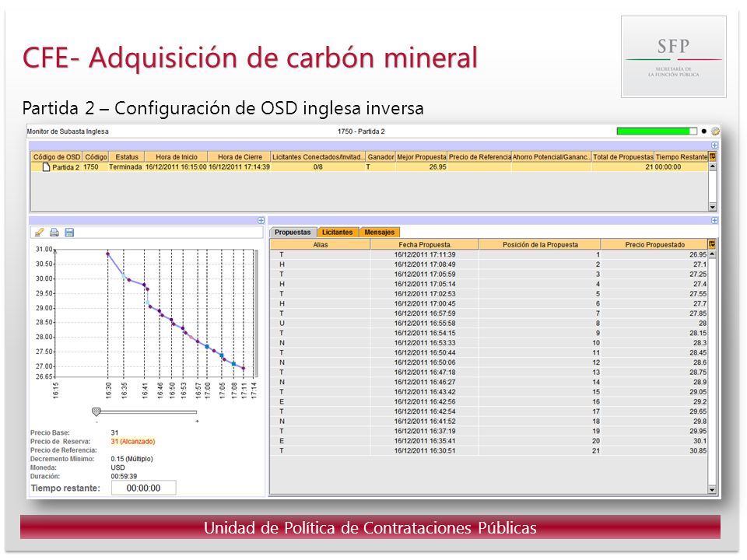Expand the top auction panel plus icon
The image size is (747, 560).
tap(714, 145)
